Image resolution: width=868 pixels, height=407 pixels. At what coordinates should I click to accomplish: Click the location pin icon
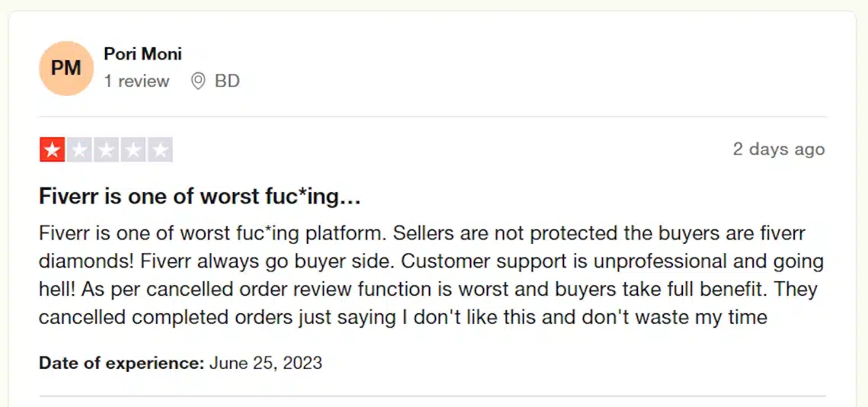coord(198,82)
